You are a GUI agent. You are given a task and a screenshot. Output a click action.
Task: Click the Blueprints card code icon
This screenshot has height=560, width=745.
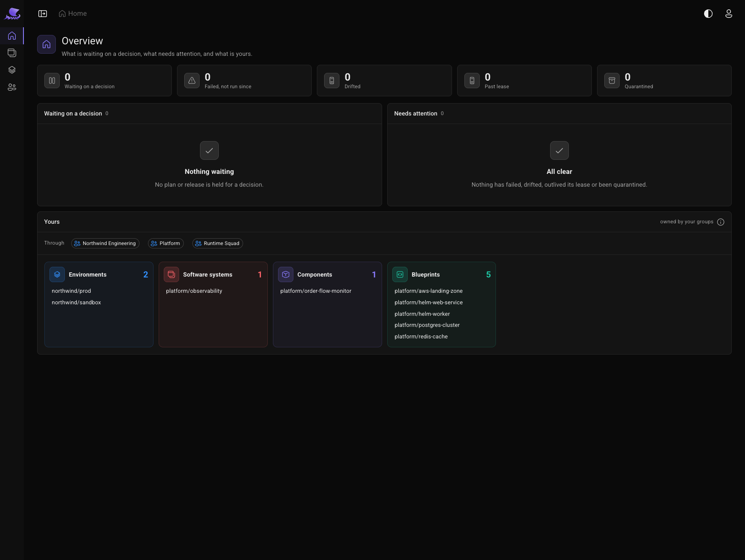400,274
